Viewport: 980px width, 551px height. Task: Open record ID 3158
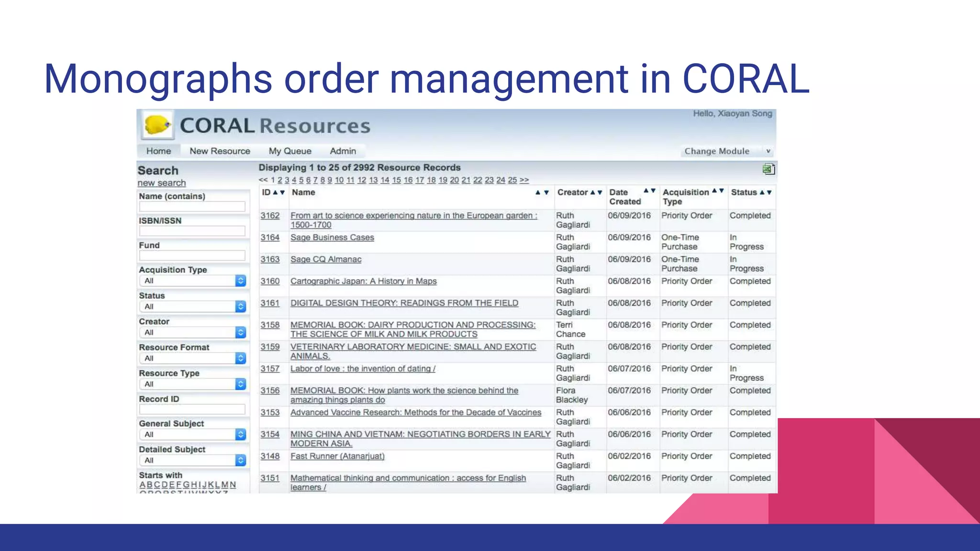[270, 325]
